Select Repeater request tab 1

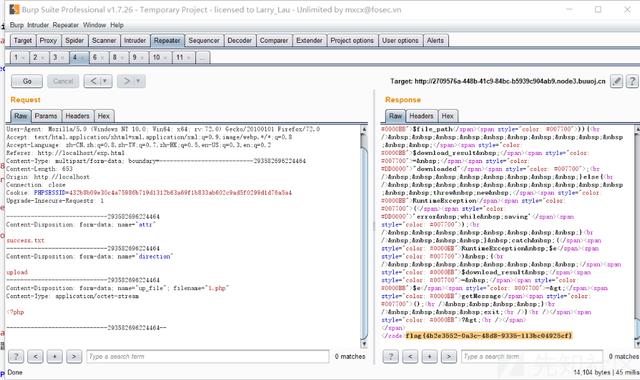click(16, 57)
